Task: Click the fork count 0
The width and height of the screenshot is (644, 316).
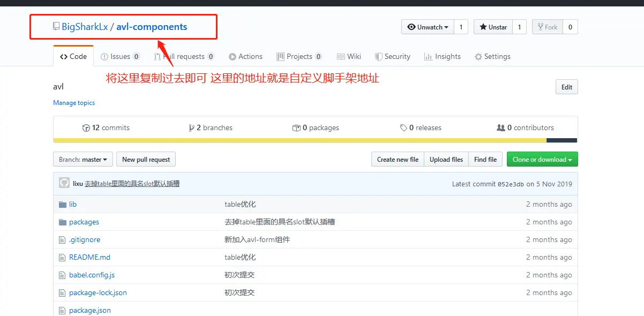Action: tap(570, 27)
